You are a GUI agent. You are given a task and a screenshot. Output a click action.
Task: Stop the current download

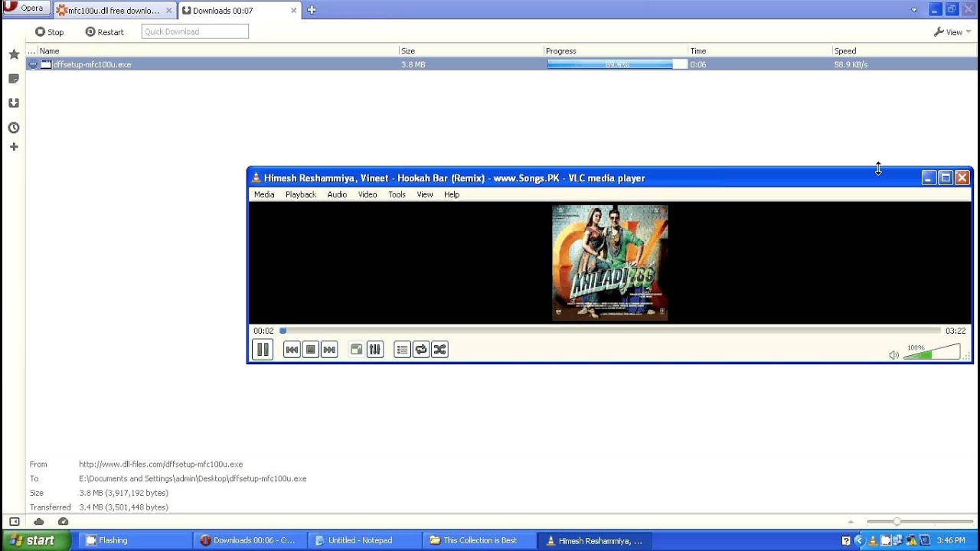coord(49,32)
